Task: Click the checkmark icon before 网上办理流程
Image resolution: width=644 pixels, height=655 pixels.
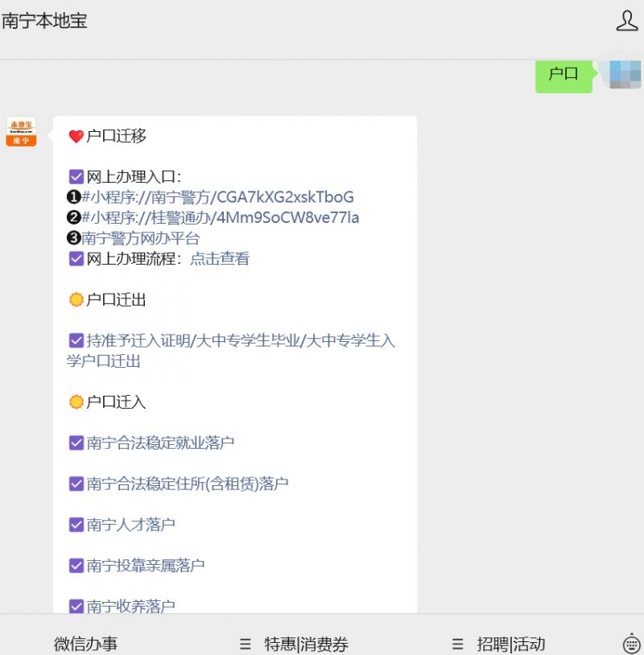Action: click(76, 258)
